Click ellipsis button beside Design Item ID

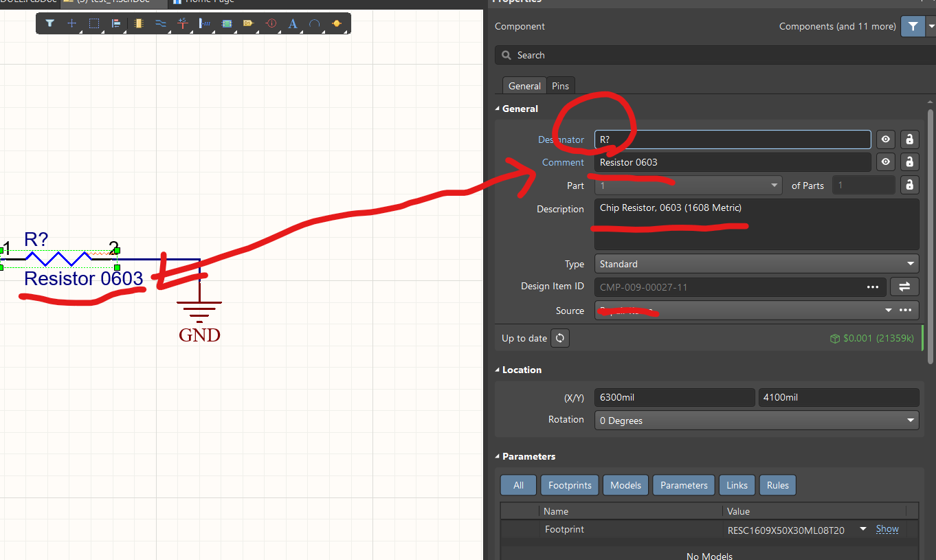tap(873, 287)
